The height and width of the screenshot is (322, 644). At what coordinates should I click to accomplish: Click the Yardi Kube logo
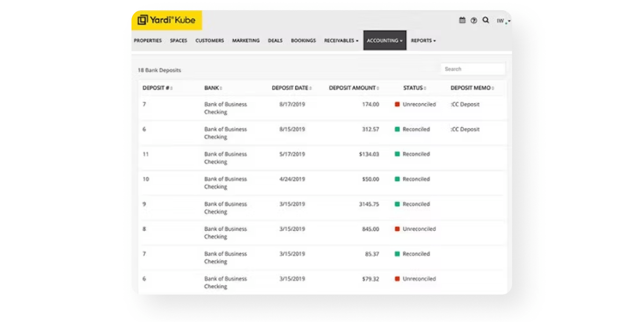167,20
